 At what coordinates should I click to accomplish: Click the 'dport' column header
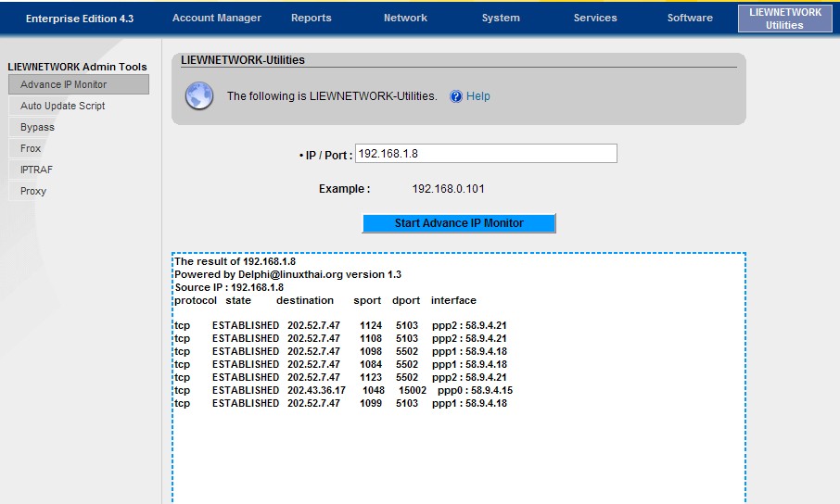click(x=406, y=300)
